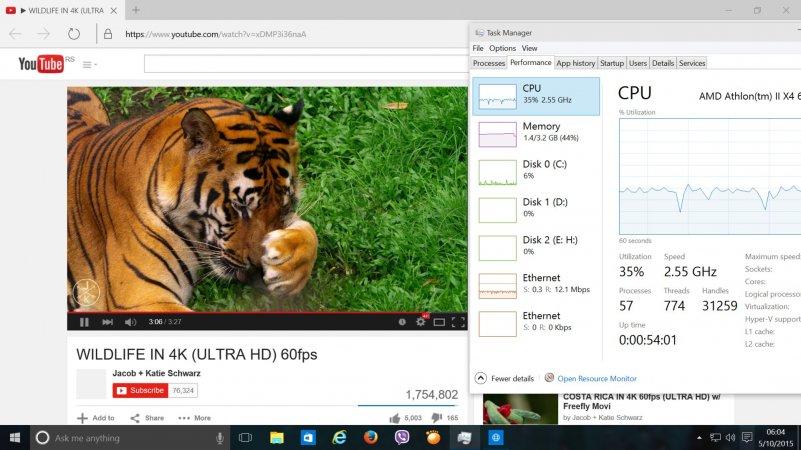The width and height of the screenshot is (801, 450).
Task: Pause the YouTube video
Action: [x=84, y=322]
